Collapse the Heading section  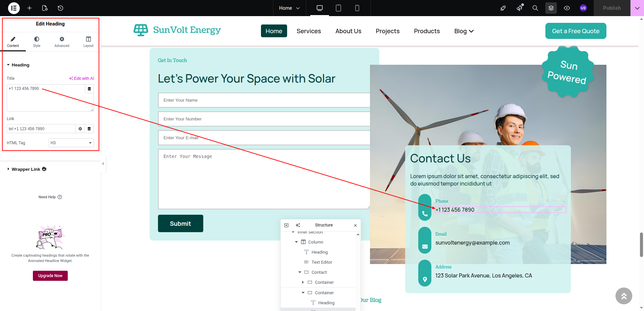(x=18, y=65)
